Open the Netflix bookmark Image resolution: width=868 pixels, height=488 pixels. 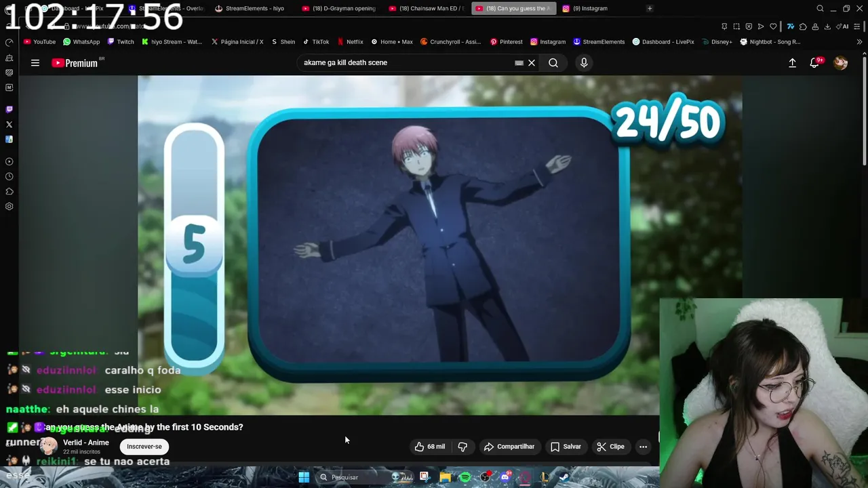click(350, 41)
